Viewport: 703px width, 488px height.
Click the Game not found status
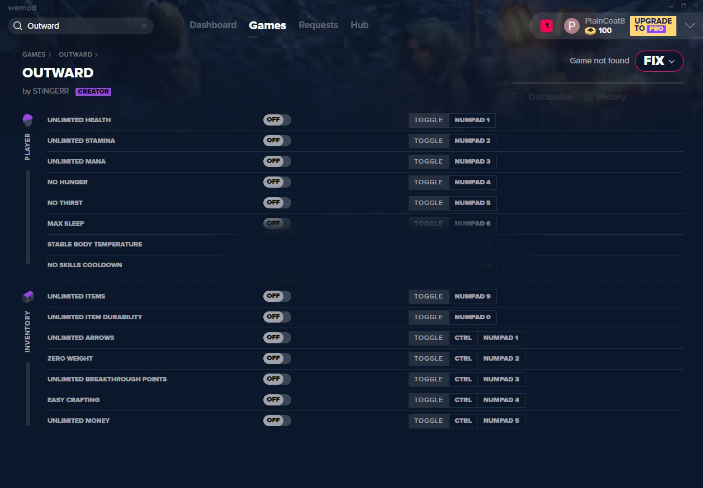599,61
